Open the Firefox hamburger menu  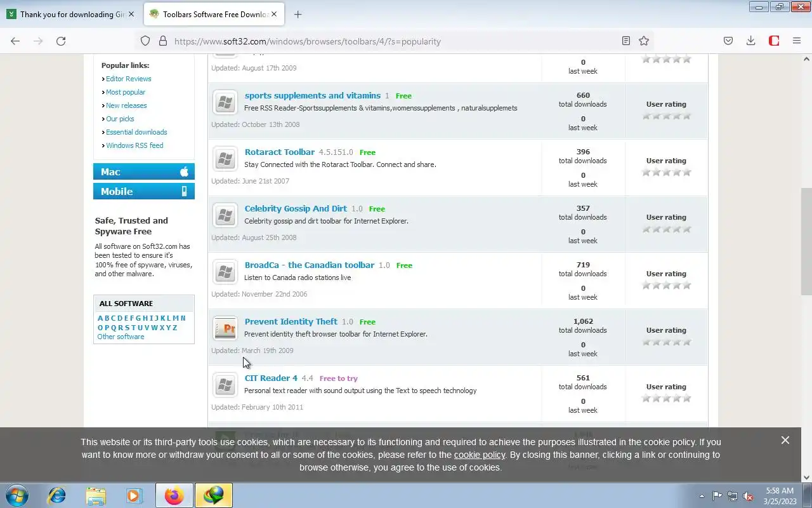[797, 41]
